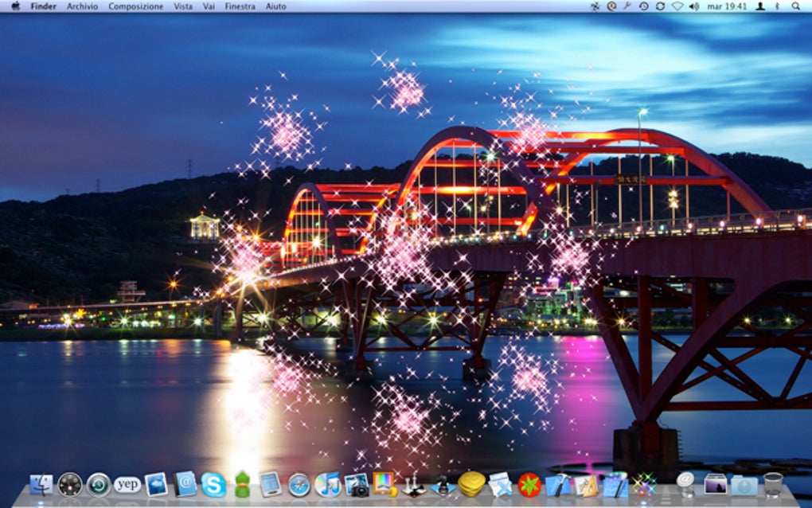Open iTunes in the Dock
812x508 pixels.
point(328,485)
